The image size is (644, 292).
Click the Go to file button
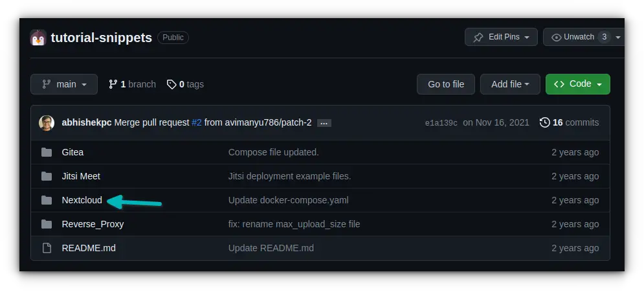click(446, 84)
